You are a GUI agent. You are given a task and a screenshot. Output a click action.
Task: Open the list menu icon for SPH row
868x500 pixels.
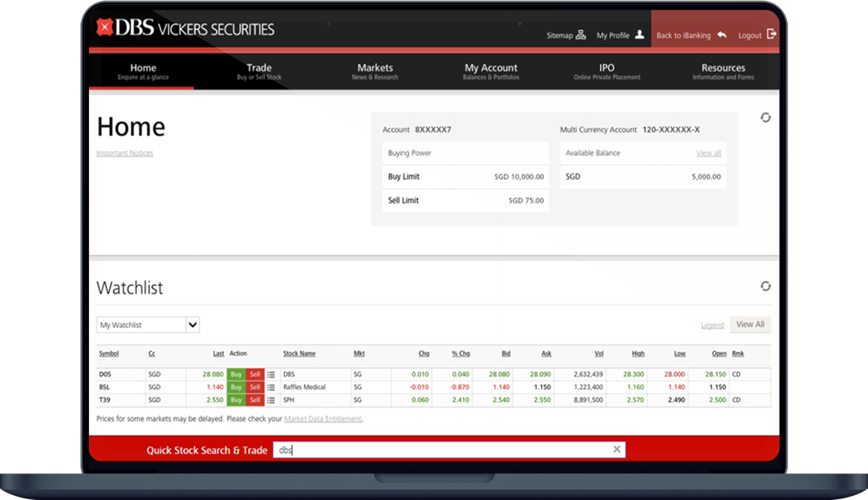coord(271,400)
